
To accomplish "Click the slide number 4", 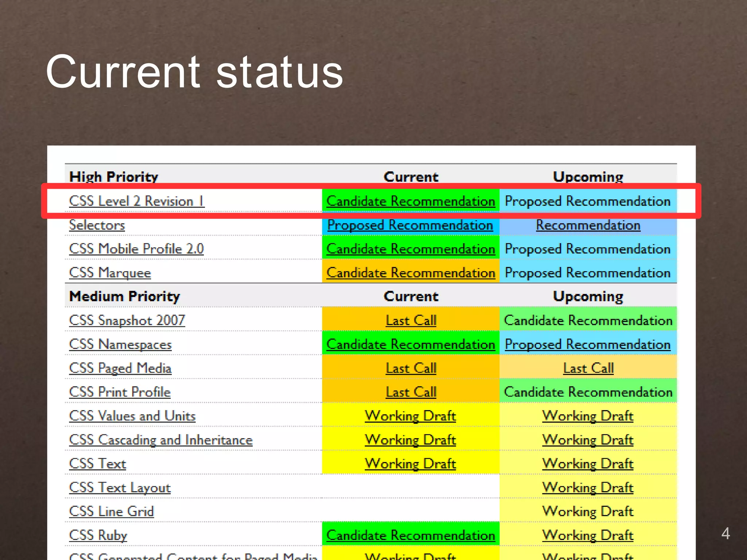I will point(725,533).
